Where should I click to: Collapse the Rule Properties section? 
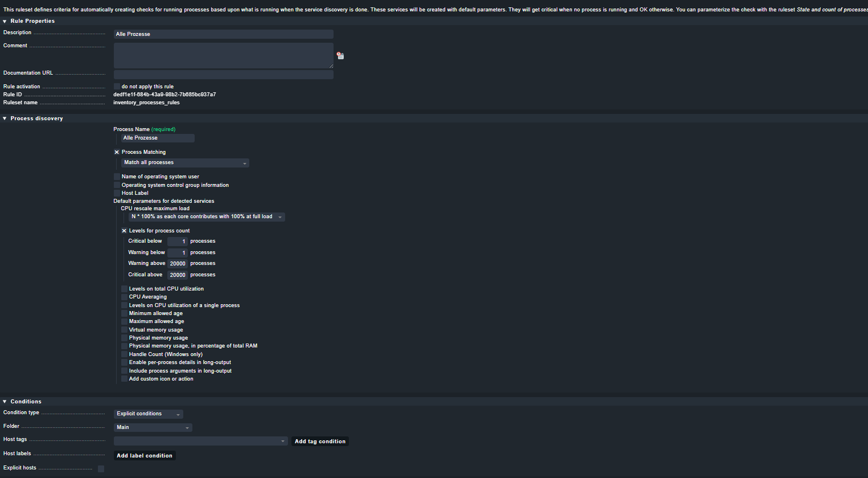(5, 21)
